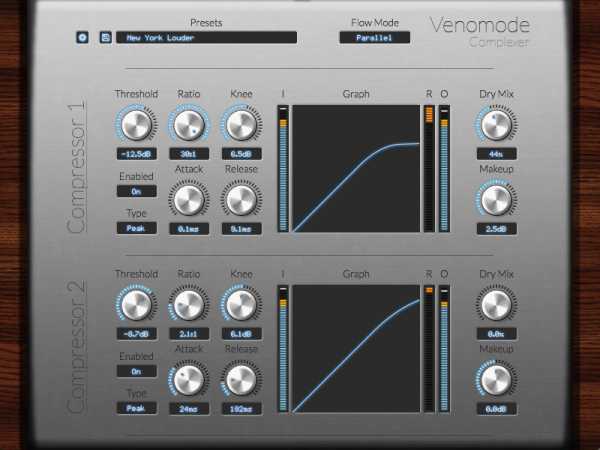
Task: Click the Compressor 1 Makeup 2.5dB value field
Action: tap(497, 229)
